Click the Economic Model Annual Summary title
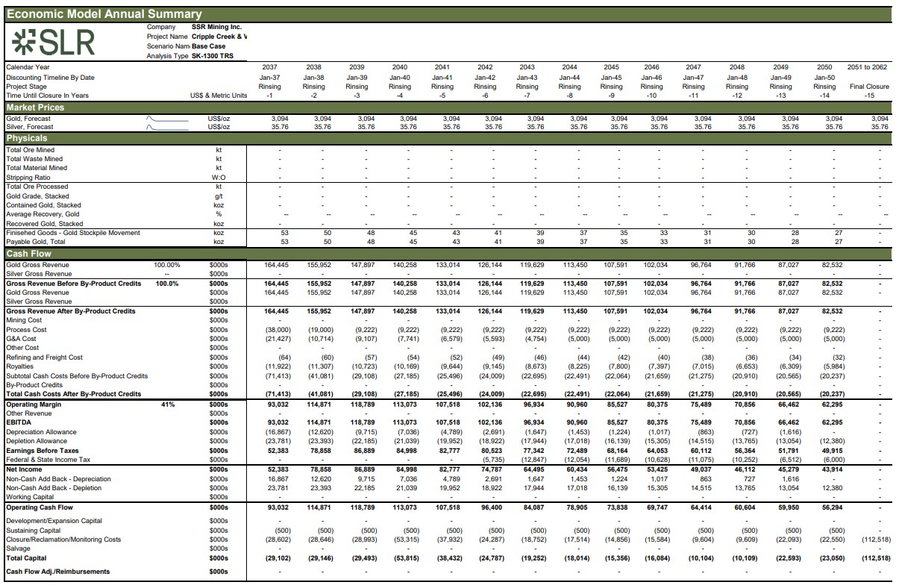This screenshot has height=588, width=899. pyautogui.click(x=104, y=14)
